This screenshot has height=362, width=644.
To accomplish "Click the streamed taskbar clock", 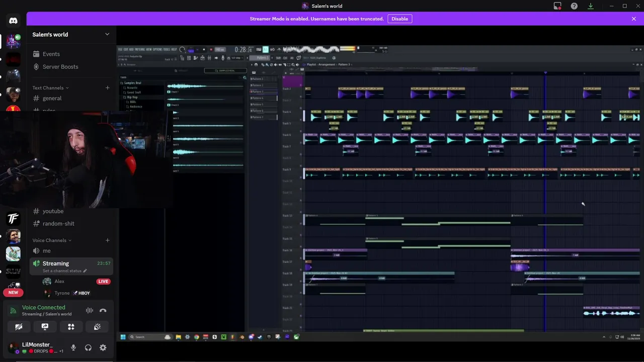I will pyautogui.click(x=635, y=337).
